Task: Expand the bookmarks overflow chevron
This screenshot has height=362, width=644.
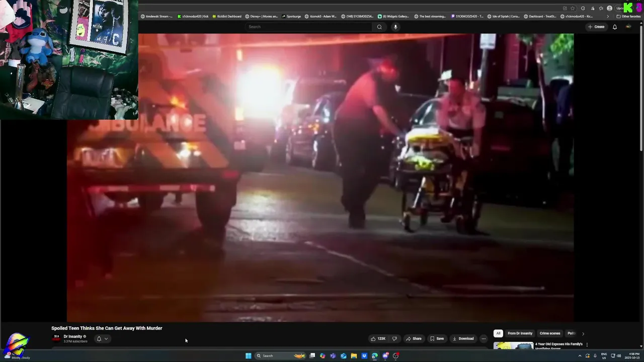Action: tap(608, 16)
